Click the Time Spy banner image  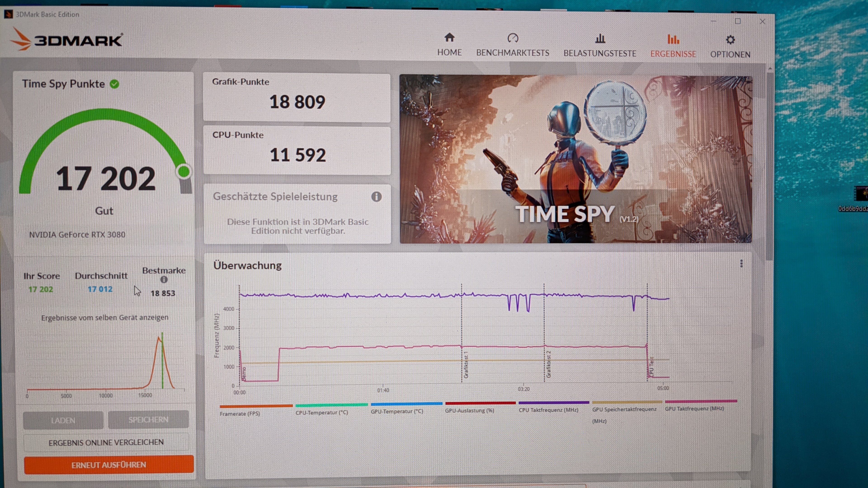pyautogui.click(x=575, y=159)
